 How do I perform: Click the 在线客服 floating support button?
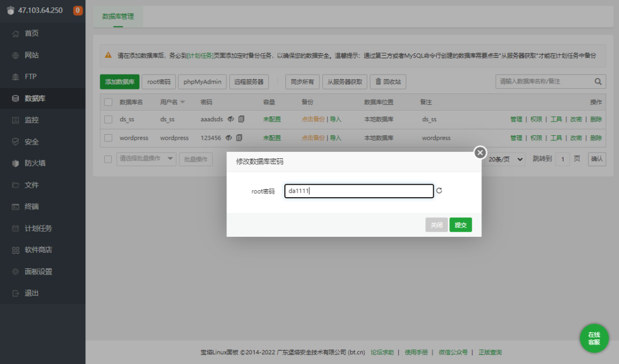[594, 338]
